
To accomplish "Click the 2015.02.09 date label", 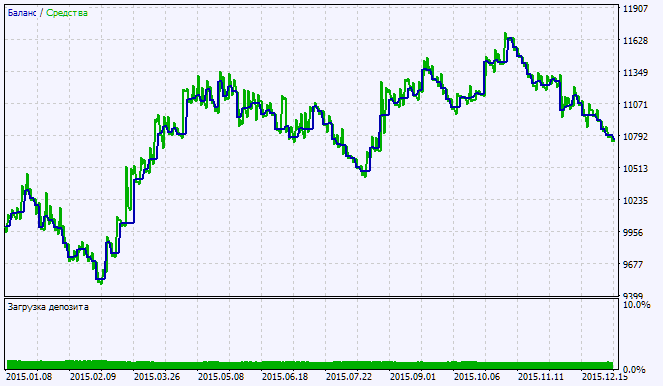I will (x=93, y=377).
